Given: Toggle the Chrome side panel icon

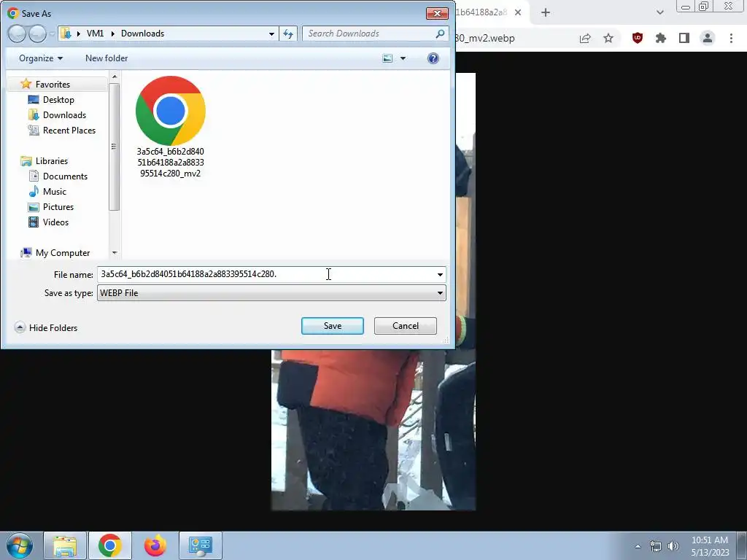Looking at the screenshot, I should pos(684,38).
